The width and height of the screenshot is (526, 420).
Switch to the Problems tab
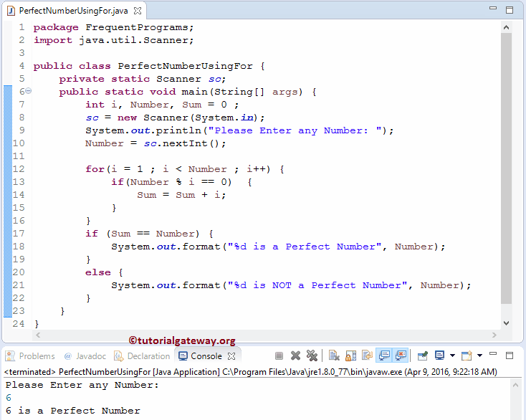[30, 356]
